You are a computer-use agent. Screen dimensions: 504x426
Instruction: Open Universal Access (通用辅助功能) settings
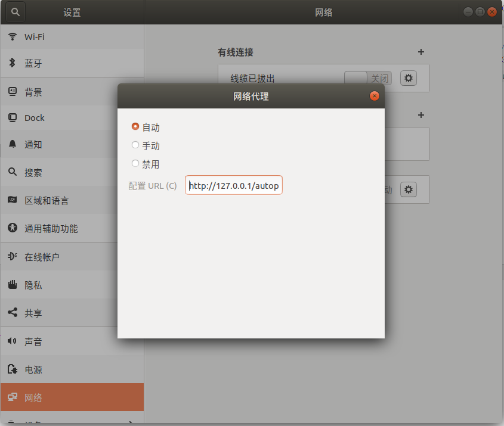click(x=72, y=229)
